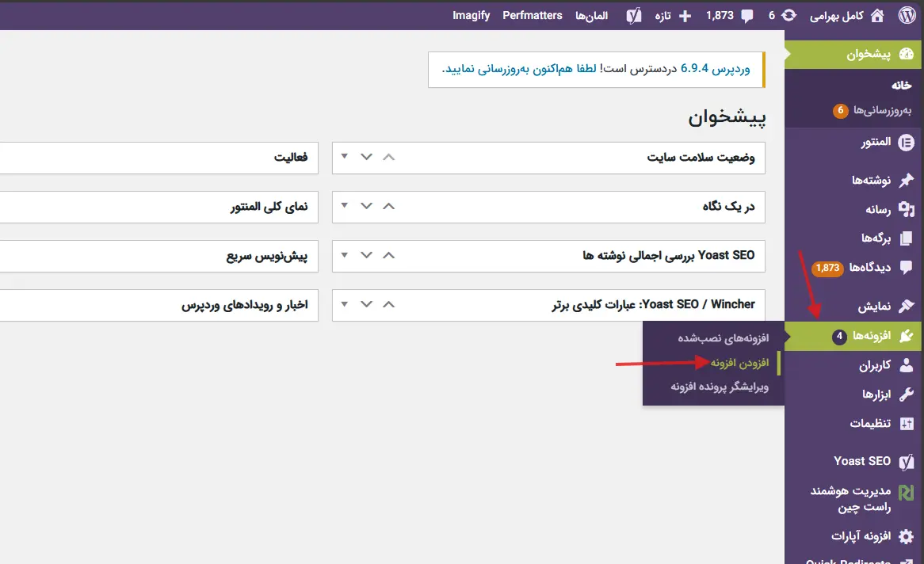The height and width of the screenshot is (564, 924).
Task: Toggle Yoast SEO بررسی اجمالی panel triangle
Action: point(344,254)
